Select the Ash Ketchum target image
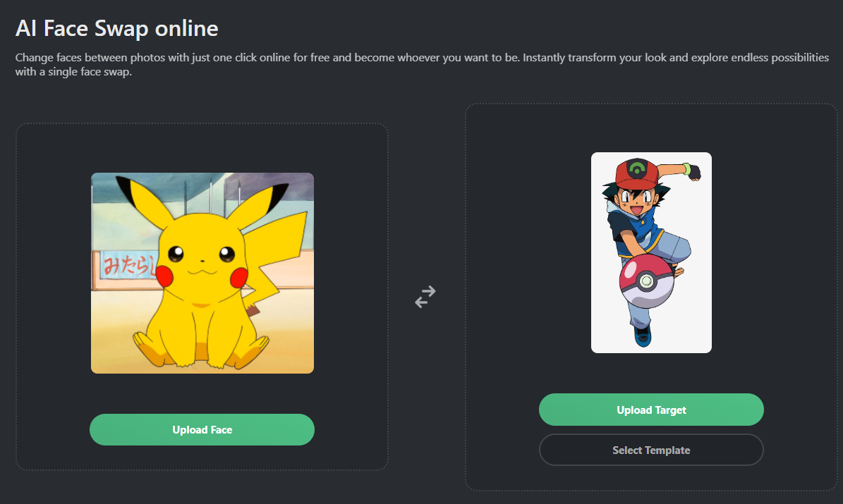 coord(651,252)
